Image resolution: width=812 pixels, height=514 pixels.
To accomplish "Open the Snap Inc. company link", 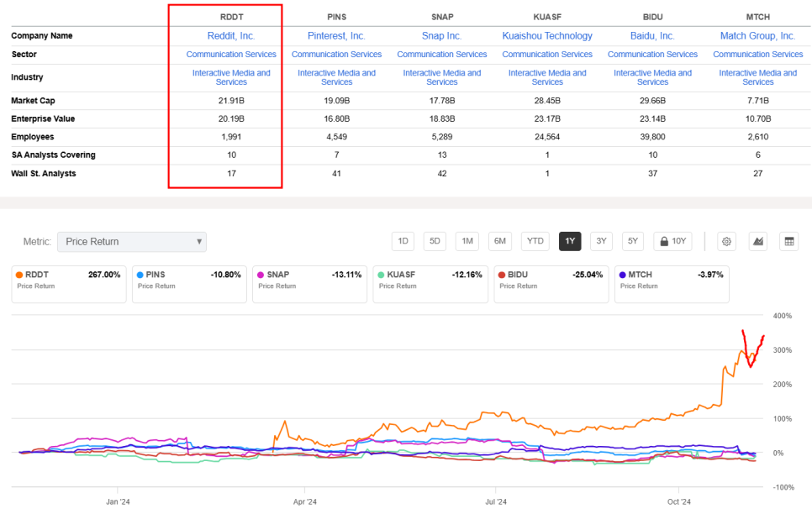I will click(442, 36).
